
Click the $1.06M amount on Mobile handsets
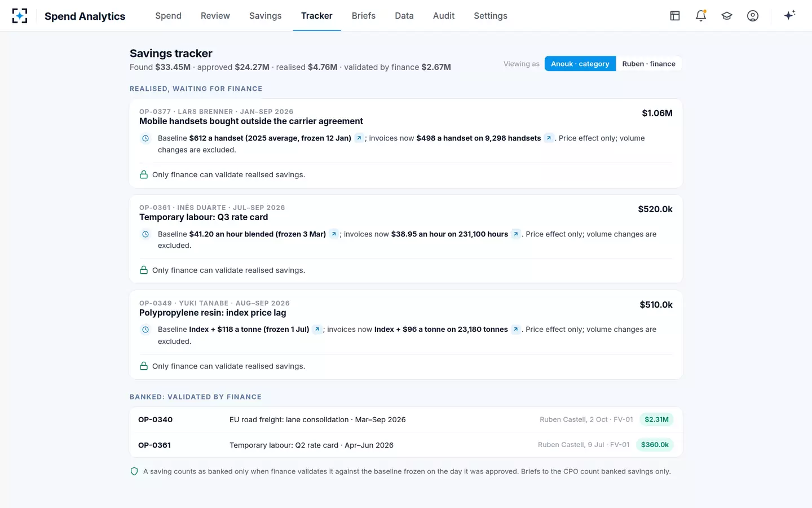657,113
